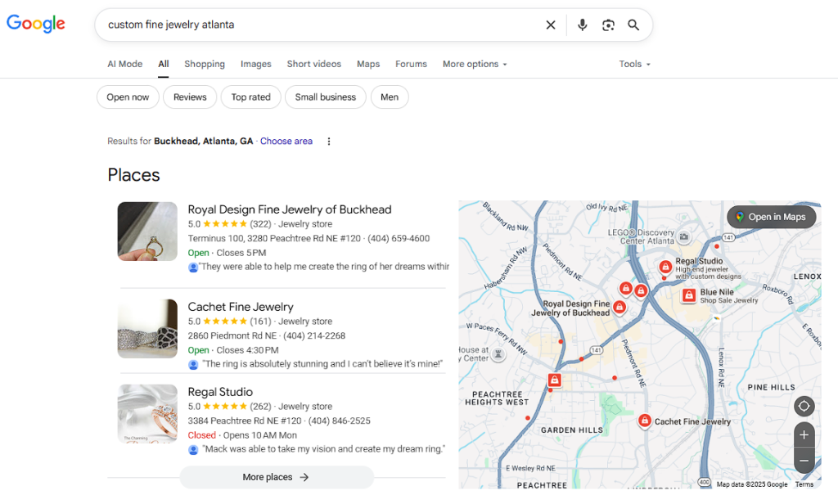Screen dimensions: 838x504
Task: Toggle the Men filter chip
Action: [x=390, y=97]
